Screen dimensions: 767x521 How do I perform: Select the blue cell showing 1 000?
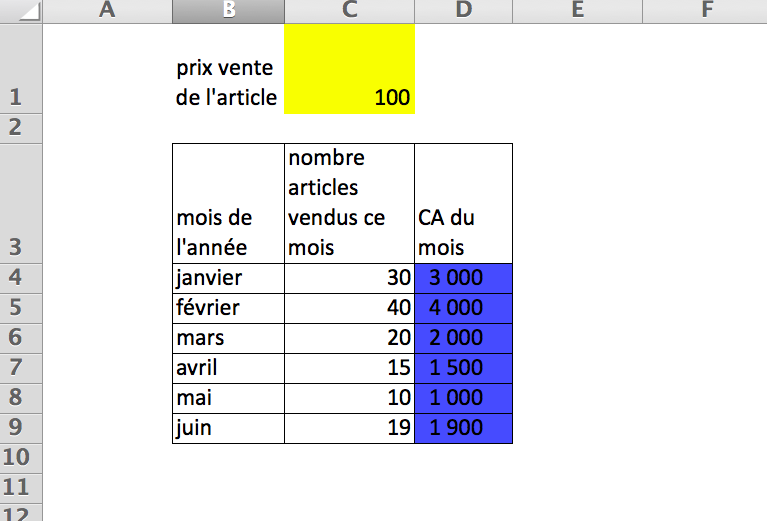[464, 398]
